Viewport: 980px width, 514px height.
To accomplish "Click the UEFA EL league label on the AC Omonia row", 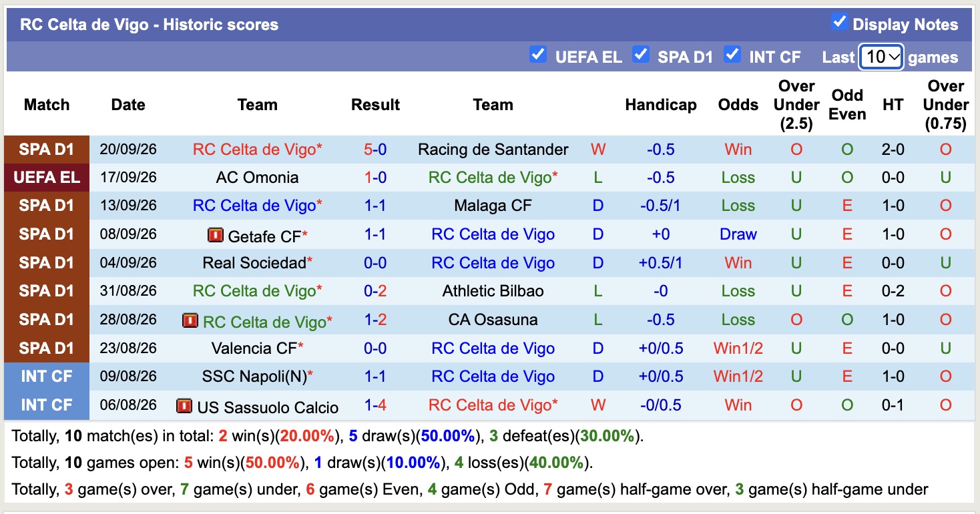I will click(46, 178).
